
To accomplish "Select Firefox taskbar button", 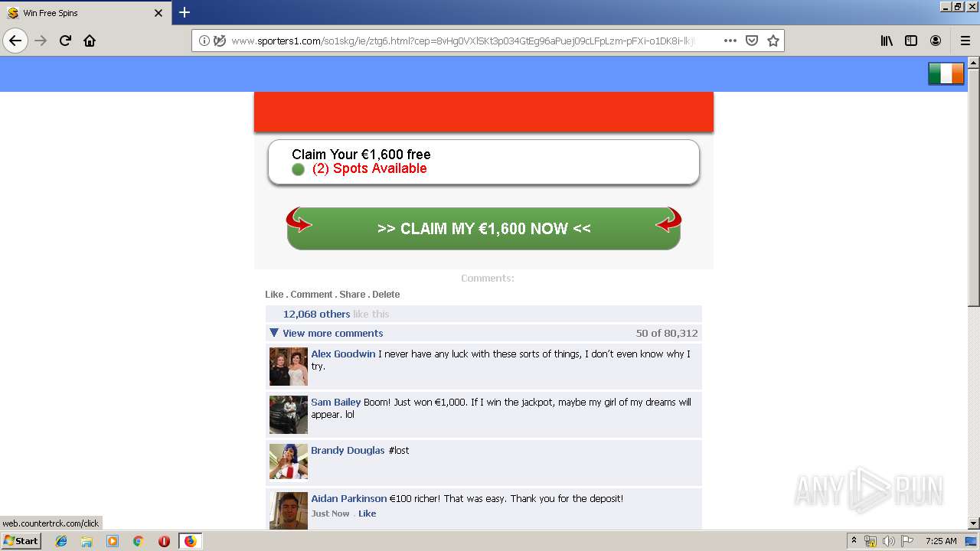I will [x=190, y=541].
